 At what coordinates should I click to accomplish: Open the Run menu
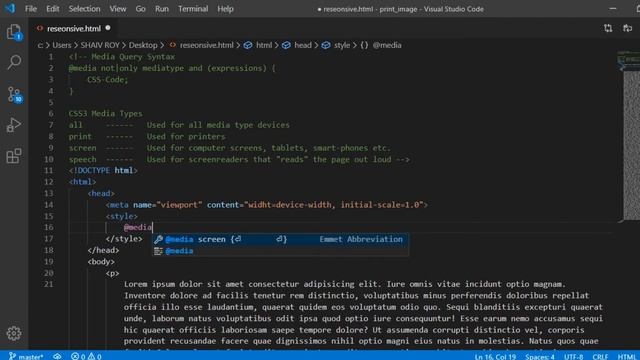pos(162,9)
